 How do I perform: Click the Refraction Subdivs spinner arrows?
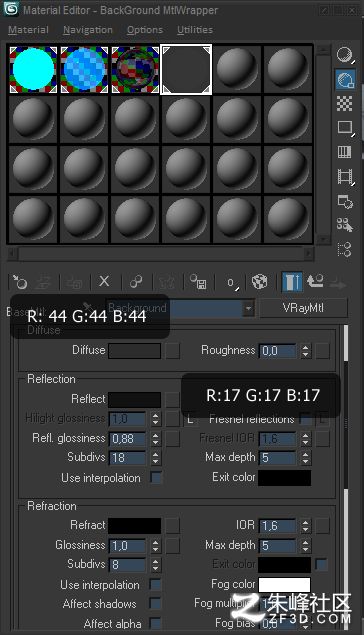155,565
